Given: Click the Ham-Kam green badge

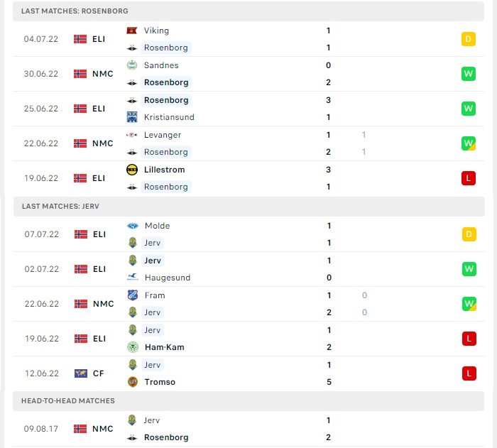Looking at the screenshot, I should click(x=133, y=347).
